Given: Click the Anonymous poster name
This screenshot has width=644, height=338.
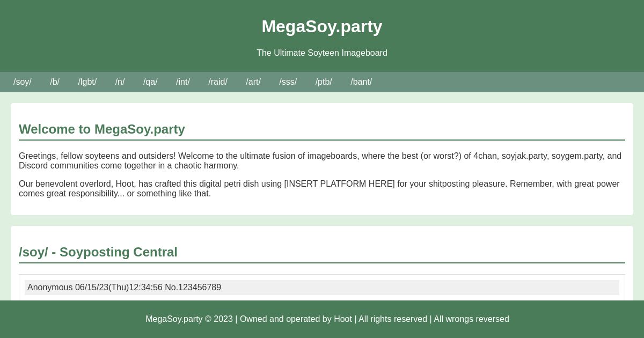Looking at the screenshot, I should [x=50, y=288].
